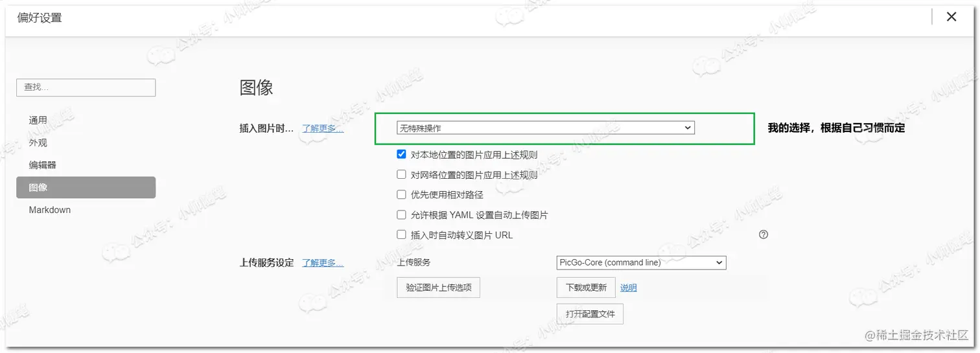980x353 pixels.
Task: Expand the PicGo-Core upload service dropdown
Action: 641,262
